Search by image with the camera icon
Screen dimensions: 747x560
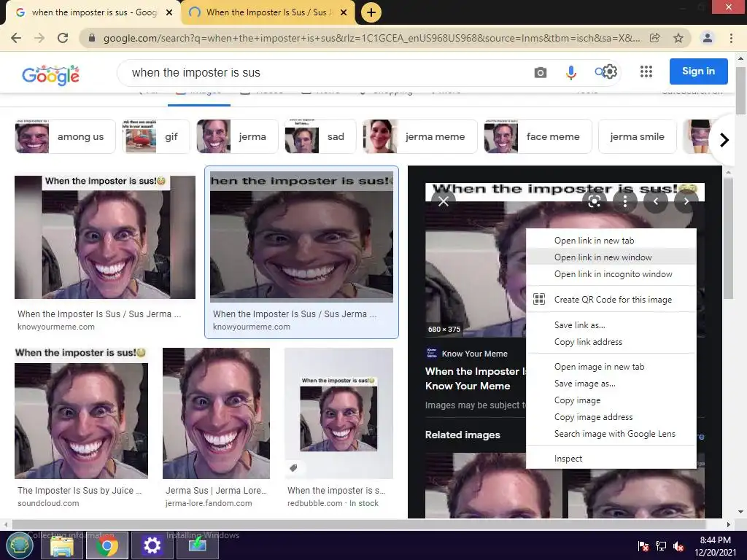click(541, 73)
